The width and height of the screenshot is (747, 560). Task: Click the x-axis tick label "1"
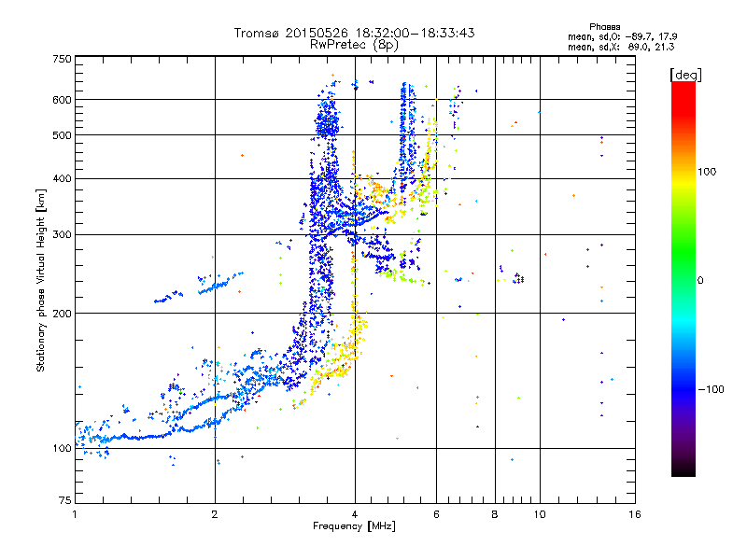(x=75, y=514)
